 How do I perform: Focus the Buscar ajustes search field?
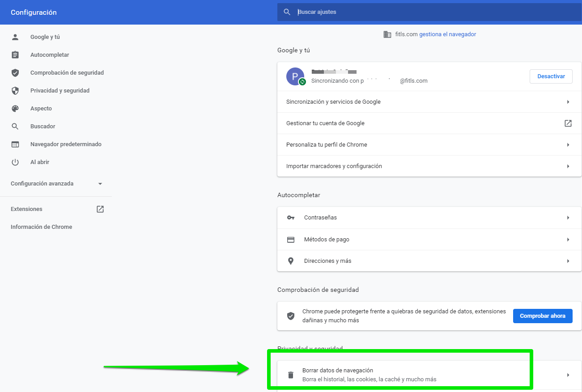coord(429,12)
